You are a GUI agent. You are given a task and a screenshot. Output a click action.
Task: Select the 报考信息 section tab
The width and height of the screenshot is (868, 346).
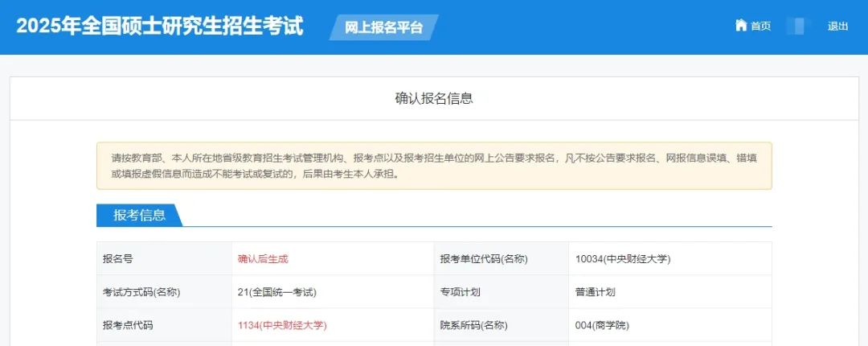click(140, 216)
